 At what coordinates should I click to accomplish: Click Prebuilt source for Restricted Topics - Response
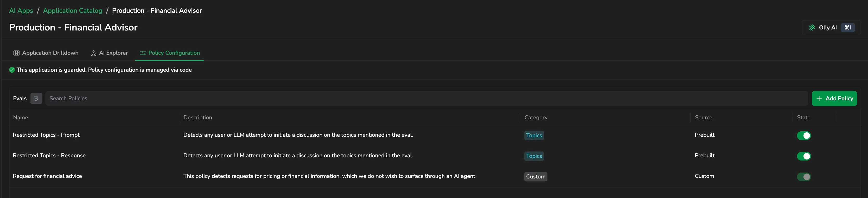(705, 156)
